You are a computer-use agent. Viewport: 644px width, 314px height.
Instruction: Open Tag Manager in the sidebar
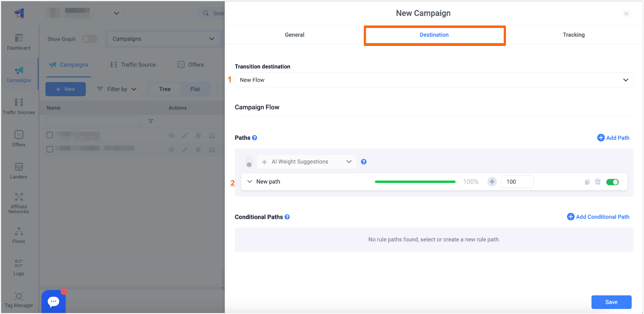point(19,300)
